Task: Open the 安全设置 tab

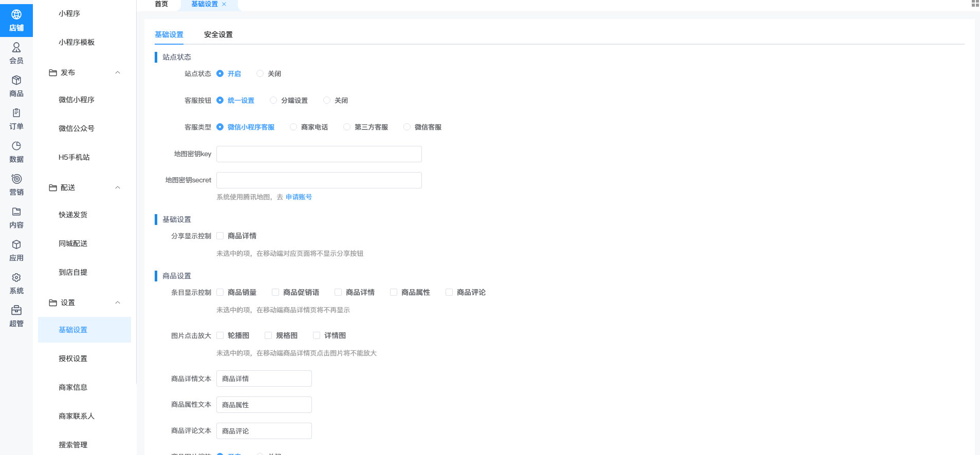Action: [218, 34]
